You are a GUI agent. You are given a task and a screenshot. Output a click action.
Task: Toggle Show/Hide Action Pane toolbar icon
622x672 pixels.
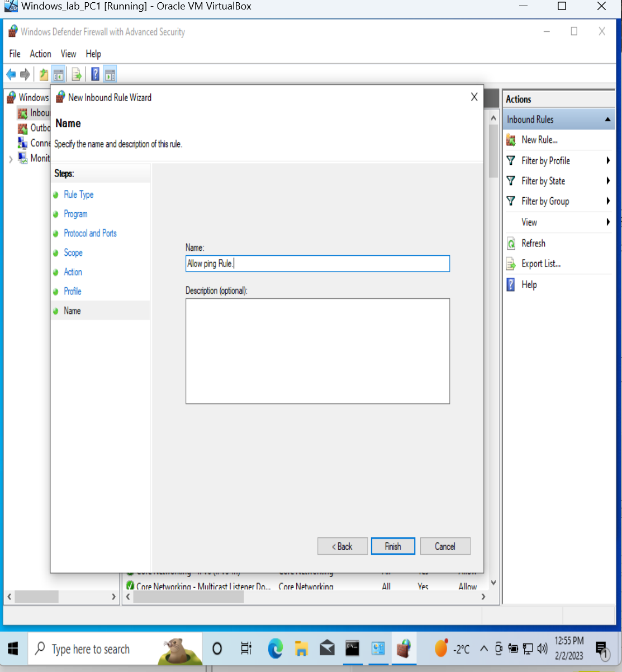(110, 74)
